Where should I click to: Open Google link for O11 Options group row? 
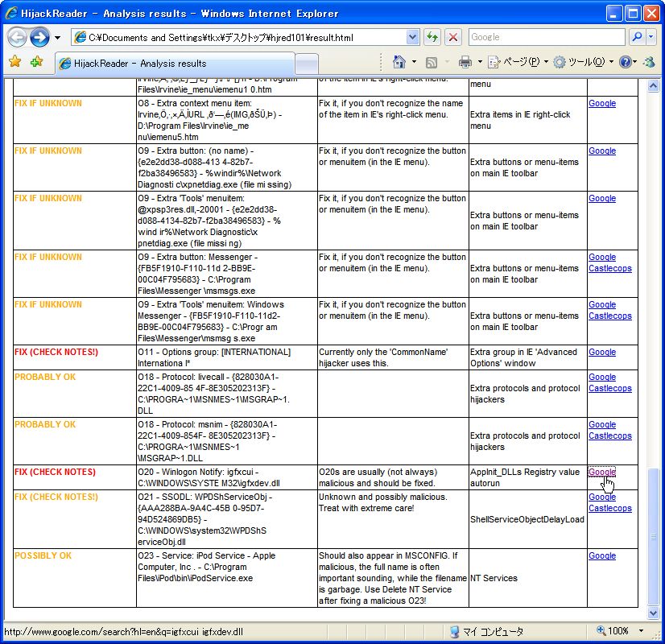coord(602,353)
